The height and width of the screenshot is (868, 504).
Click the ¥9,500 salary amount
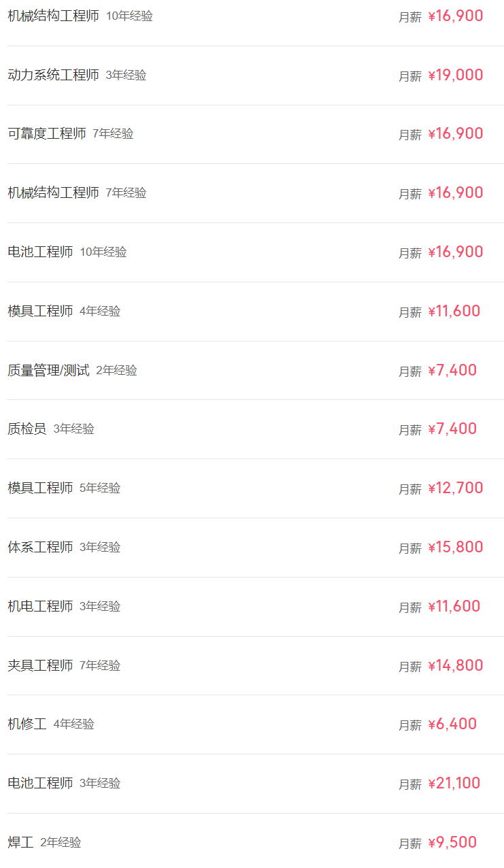(452, 843)
